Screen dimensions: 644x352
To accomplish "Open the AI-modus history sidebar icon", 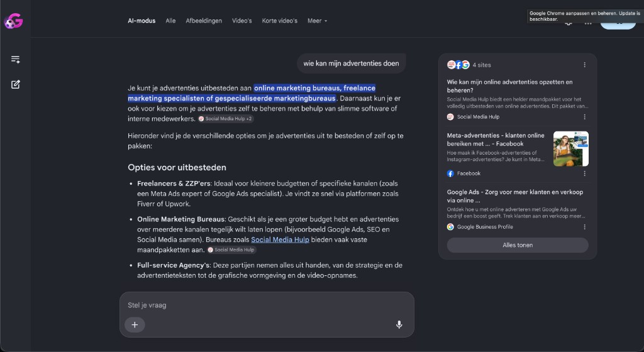I will [16, 60].
